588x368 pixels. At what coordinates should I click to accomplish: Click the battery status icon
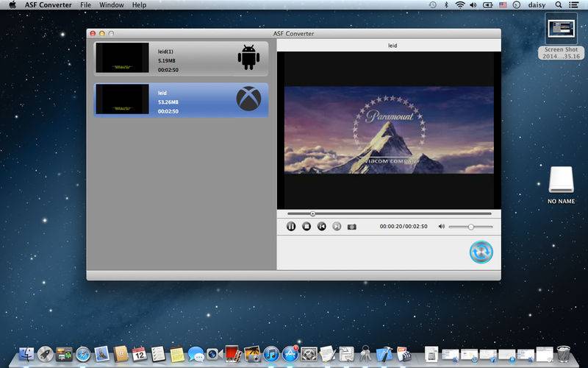pos(488,5)
